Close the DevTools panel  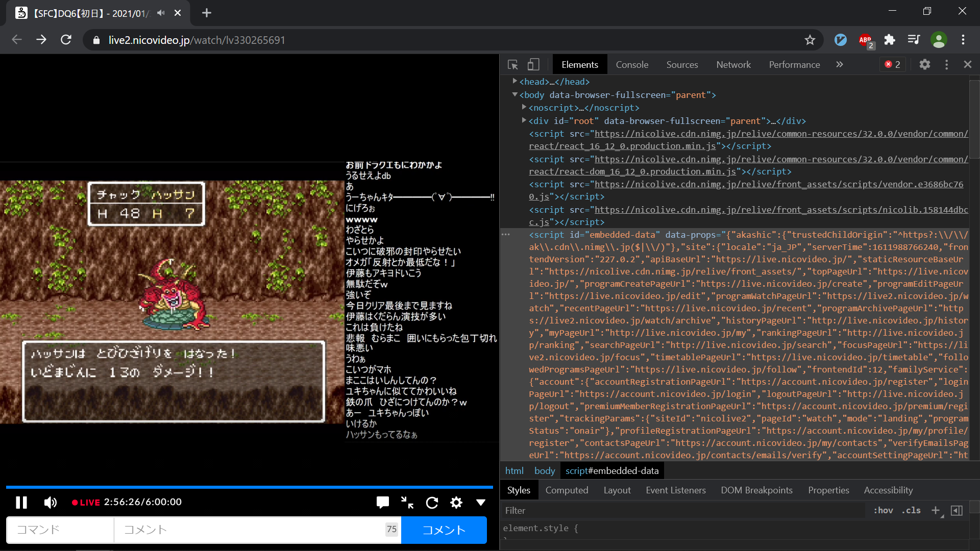(968, 65)
